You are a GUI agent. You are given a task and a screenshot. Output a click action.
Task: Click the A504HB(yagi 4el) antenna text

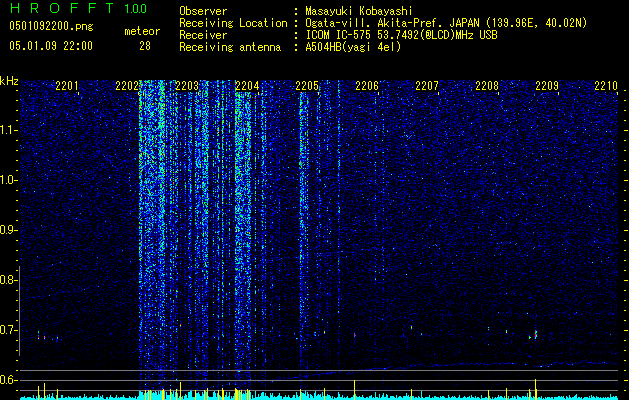pos(353,47)
